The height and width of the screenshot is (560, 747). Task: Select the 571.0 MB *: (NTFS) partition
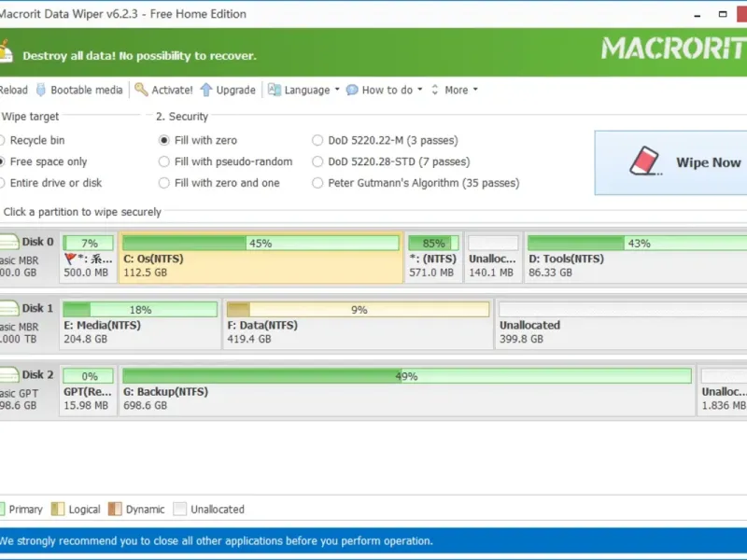coord(433,258)
